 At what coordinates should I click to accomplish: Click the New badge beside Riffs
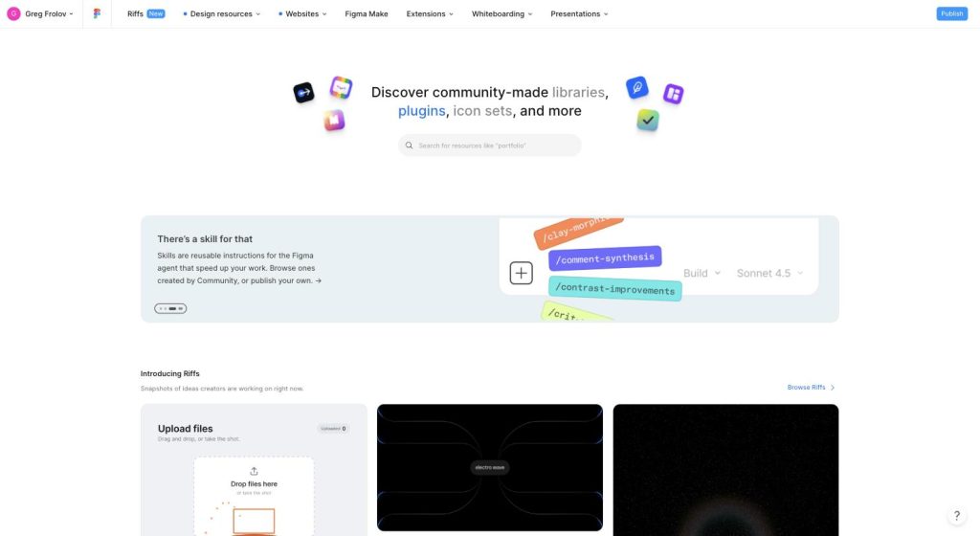point(156,13)
